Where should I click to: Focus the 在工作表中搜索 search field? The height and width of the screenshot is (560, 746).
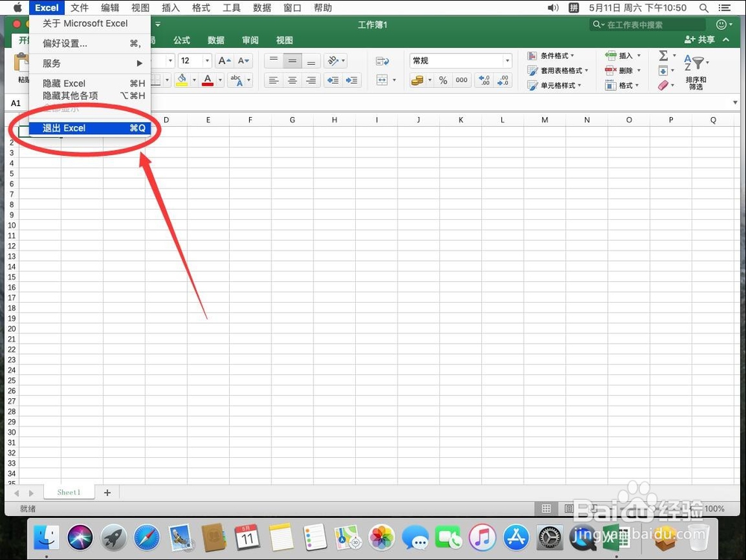pos(648,25)
